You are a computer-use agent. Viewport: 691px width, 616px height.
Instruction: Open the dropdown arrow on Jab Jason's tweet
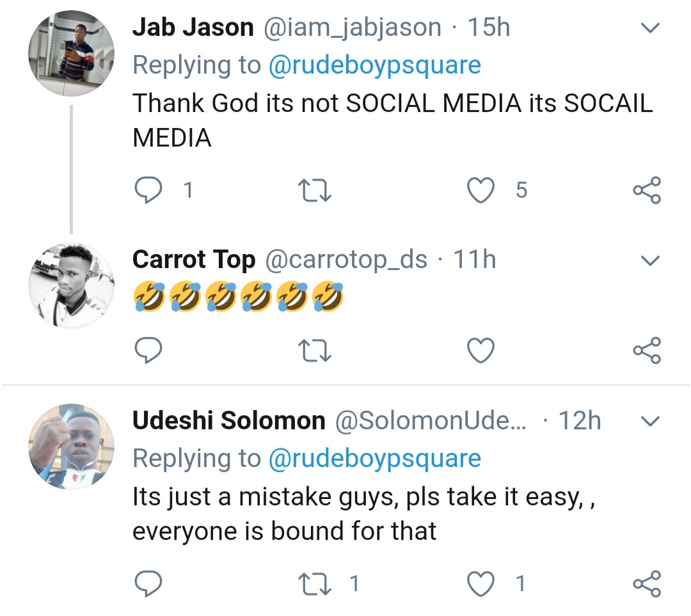pyautogui.click(x=650, y=28)
